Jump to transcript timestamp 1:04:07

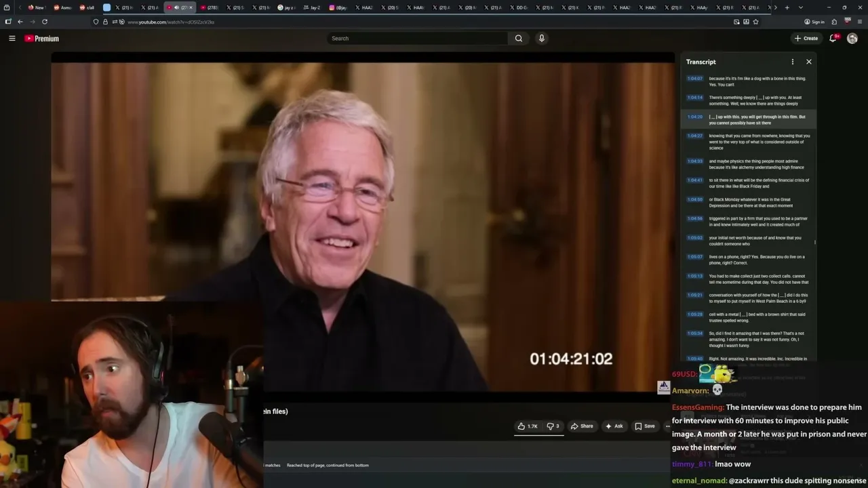694,79
